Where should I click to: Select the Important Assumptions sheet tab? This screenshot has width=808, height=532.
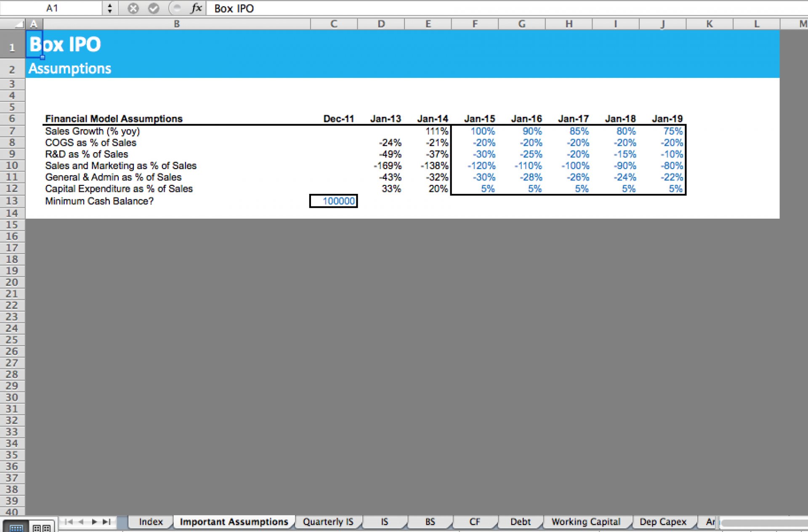point(234,522)
